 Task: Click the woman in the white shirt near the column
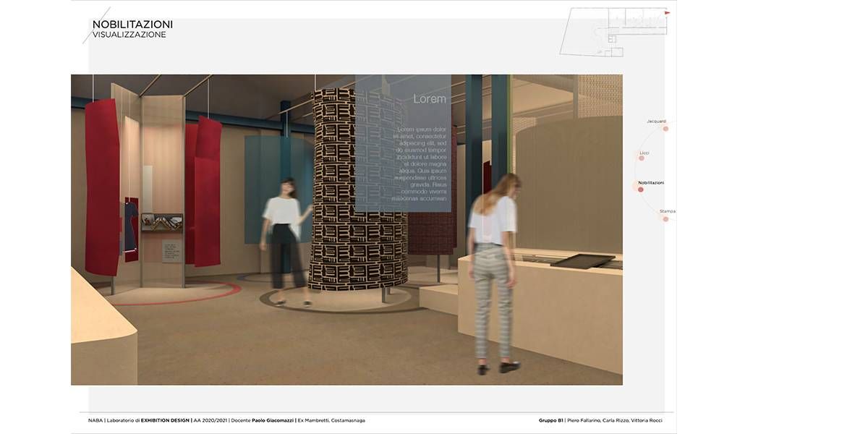(286, 239)
